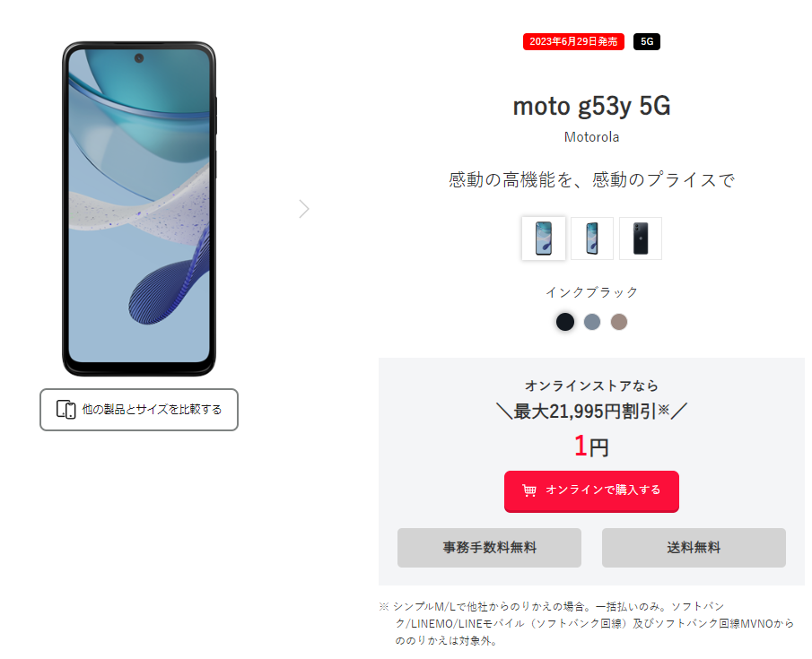812x659 pixels.
Task: Click the device size comparison icon
Action: point(65,410)
